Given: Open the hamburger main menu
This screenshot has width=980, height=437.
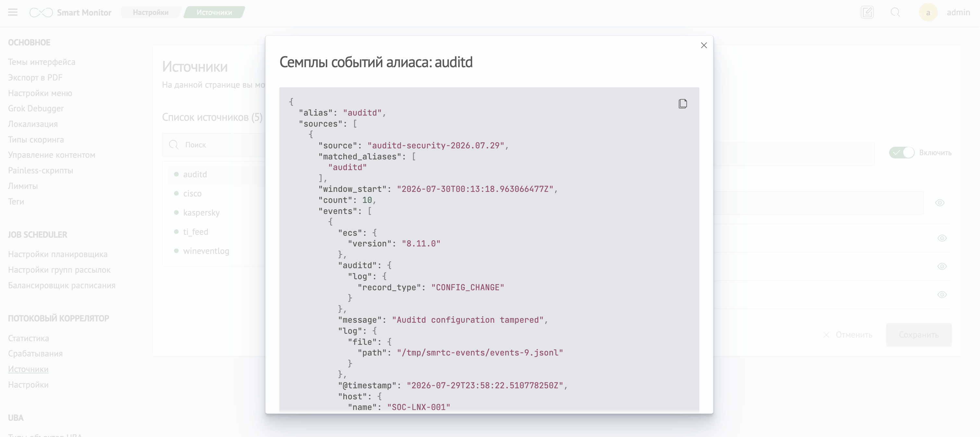Looking at the screenshot, I should click(x=13, y=13).
